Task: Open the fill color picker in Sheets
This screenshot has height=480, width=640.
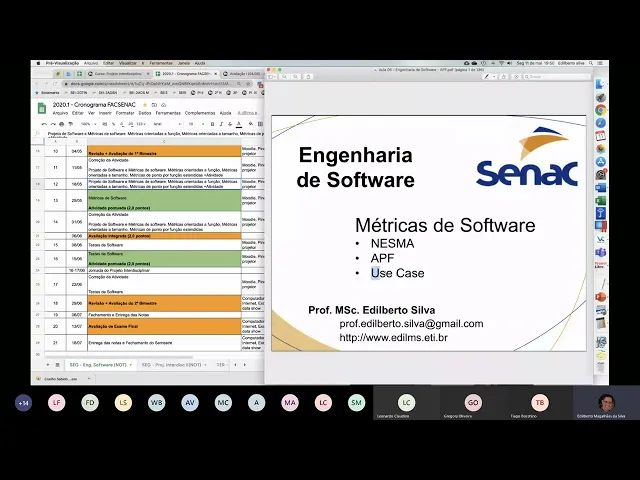Action: 251,124
